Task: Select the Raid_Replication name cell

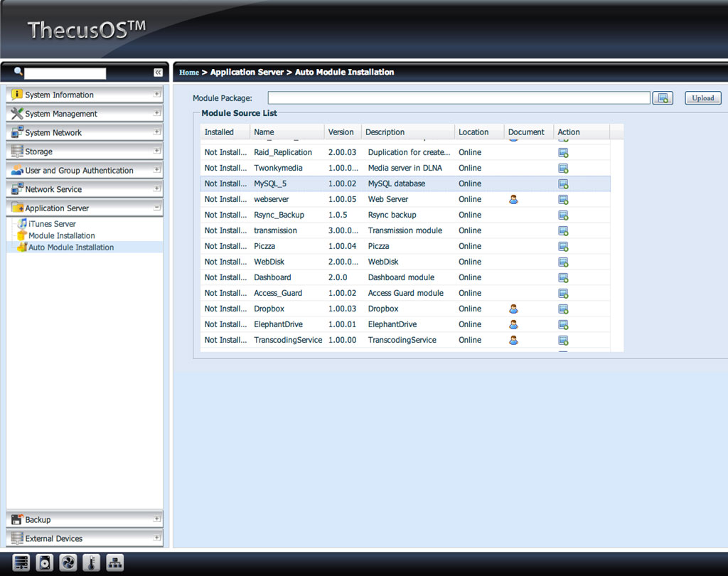Action: pos(283,152)
